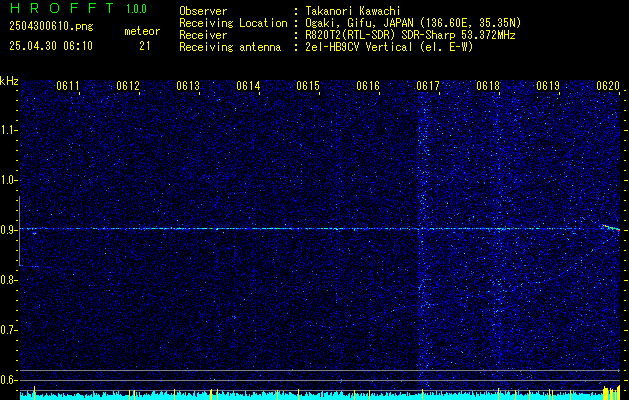
Task: Click time marker 0620
Action: 608,86
